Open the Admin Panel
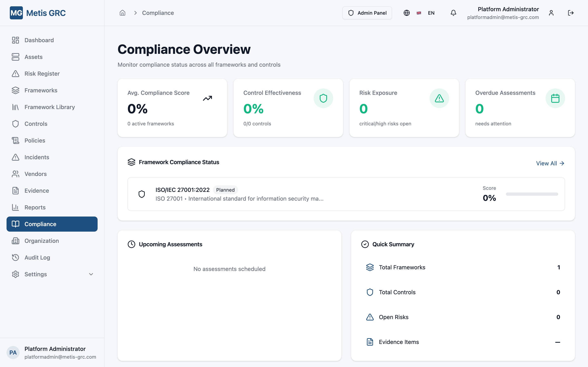588x367 pixels. pyautogui.click(x=367, y=13)
